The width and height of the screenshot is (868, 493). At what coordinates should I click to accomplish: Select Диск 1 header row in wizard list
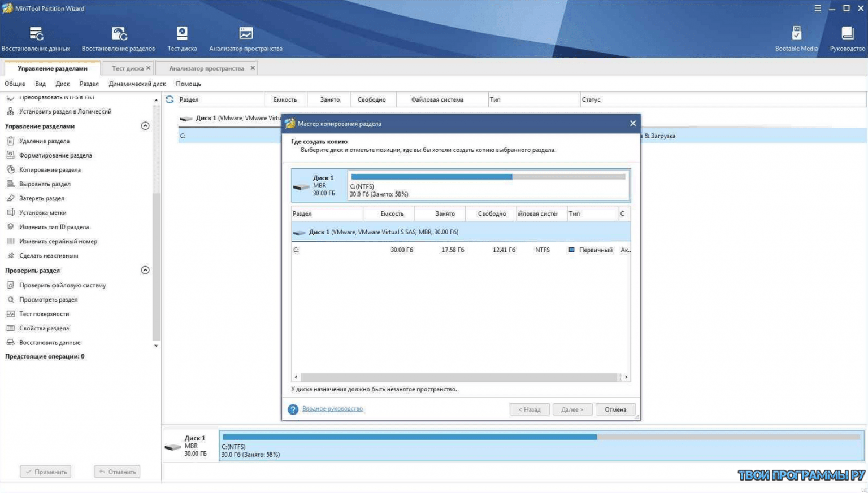coord(461,232)
